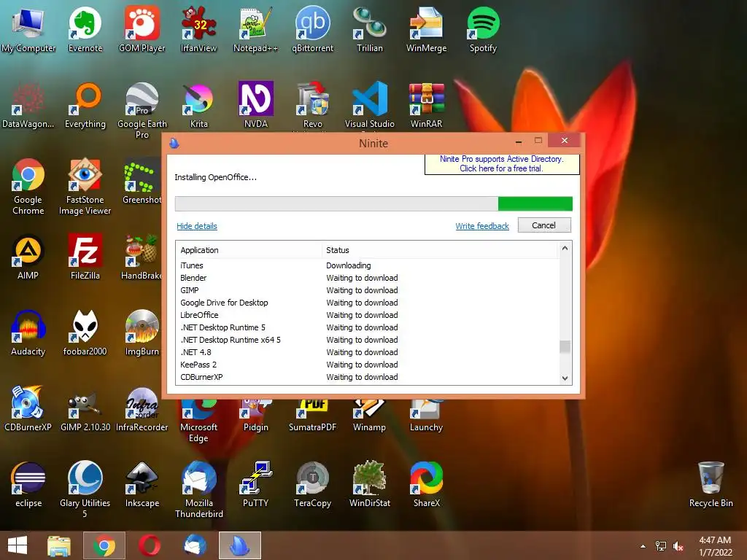The image size is (747, 560).
Task: Open the Windows Start button
Action: pyautogui.click(x=18, y=545)
